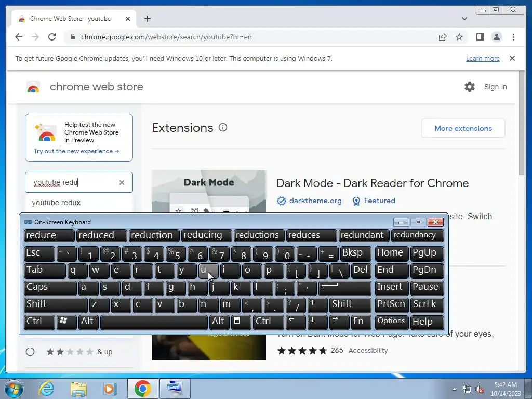Toggle the left Shift key

pyautogui.click(x=56, y=304)
